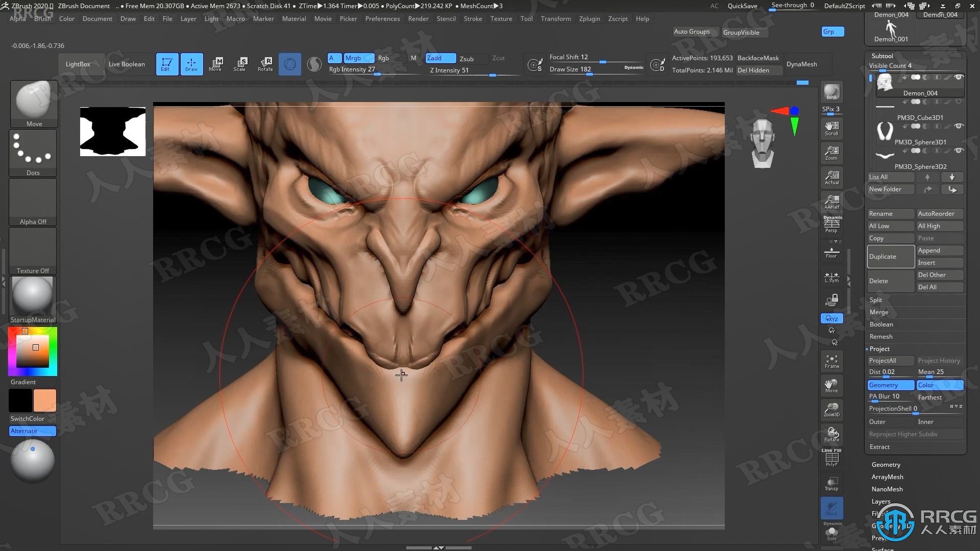Click the Tool menu in the menu bar
This screenshot has width=980, height=551.
coord(527,18)
